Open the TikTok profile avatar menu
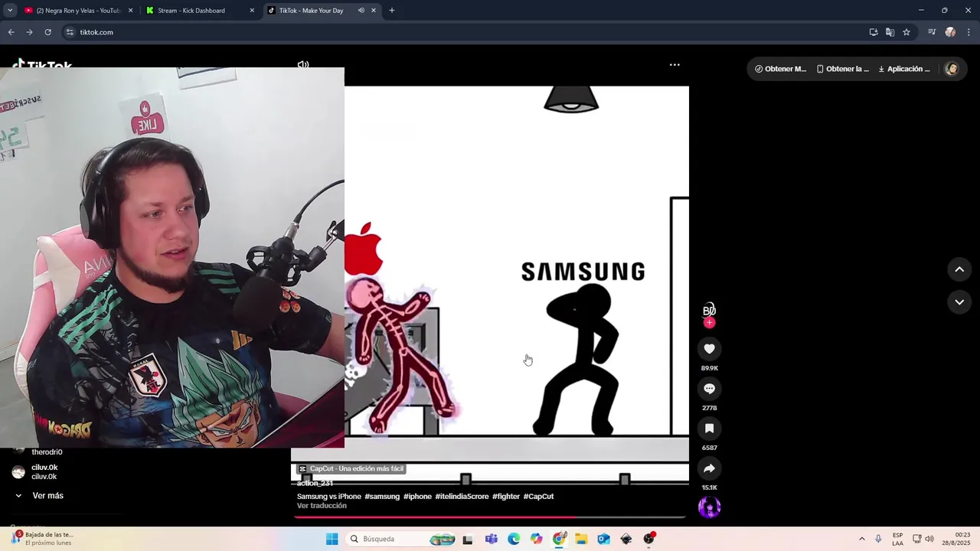This screenshot has width=980, height=551. [x=952, y=69]
